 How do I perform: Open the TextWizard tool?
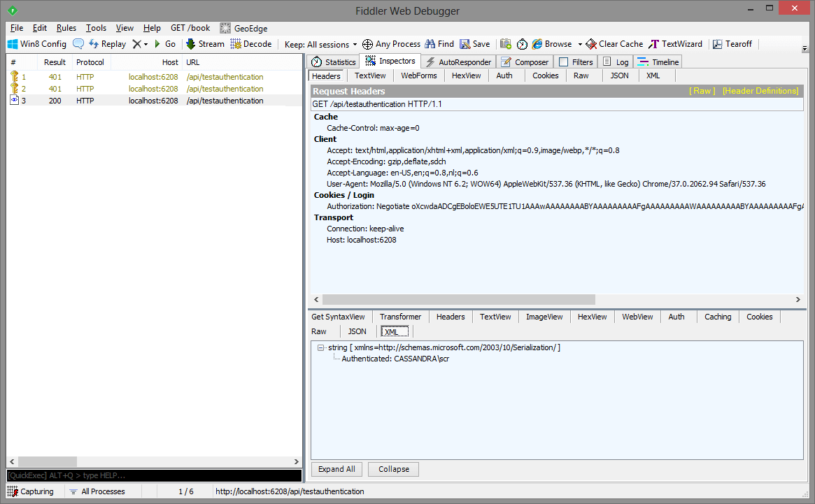click(x=675, y=44)
